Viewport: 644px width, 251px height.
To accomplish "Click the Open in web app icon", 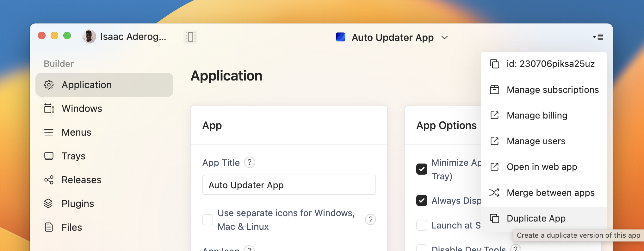I will [494, 167].
